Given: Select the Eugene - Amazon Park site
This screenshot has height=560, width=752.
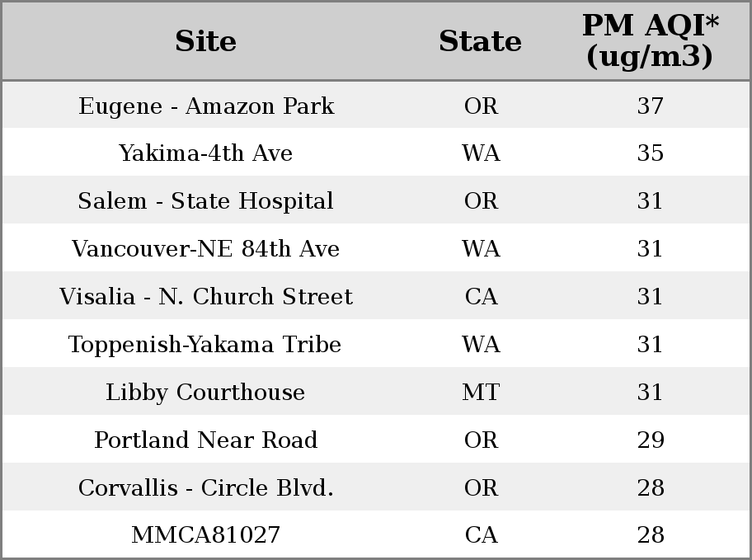Looking at the screenshot, I should point(206,106).
